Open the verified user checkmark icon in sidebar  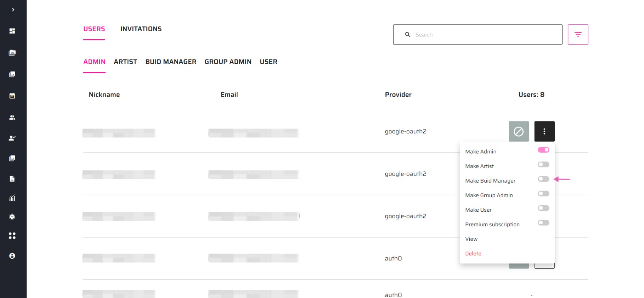coord(12,138)
